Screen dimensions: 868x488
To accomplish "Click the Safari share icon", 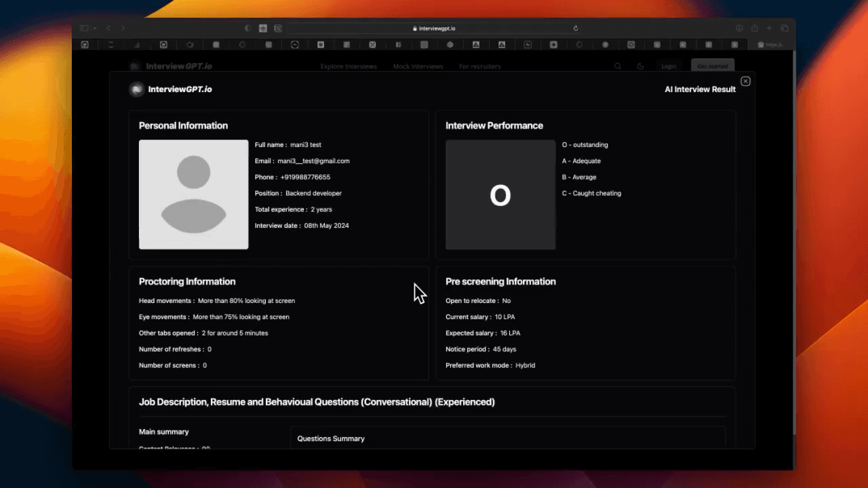I will pos(754,28).
